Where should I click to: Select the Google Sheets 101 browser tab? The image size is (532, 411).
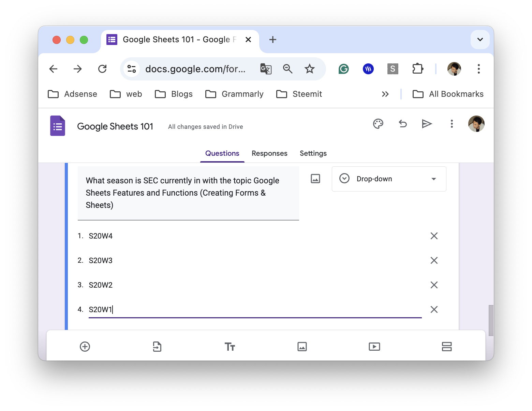coord(180,40)
